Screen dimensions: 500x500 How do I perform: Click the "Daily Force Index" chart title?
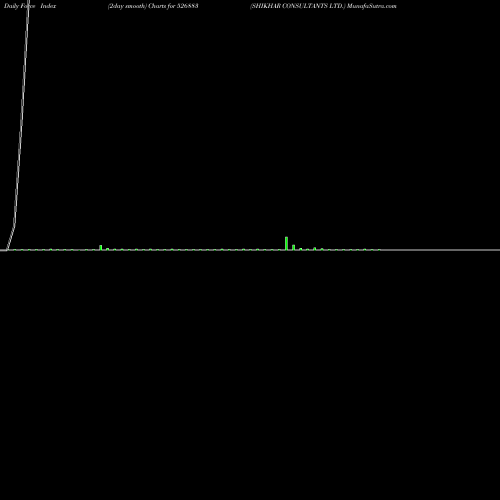(x=30, y=6)
